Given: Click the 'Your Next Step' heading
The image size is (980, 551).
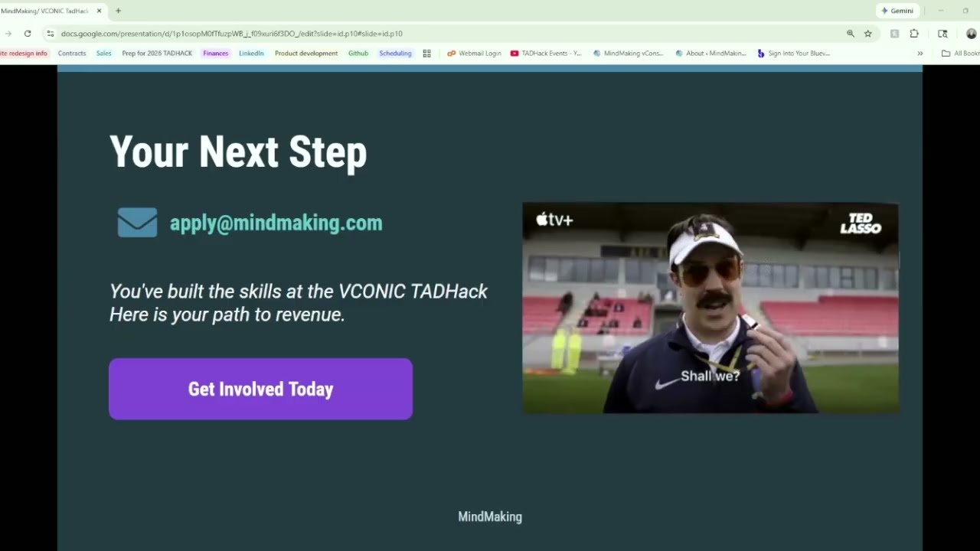Looking at the screenshot, I should point(238,152).
